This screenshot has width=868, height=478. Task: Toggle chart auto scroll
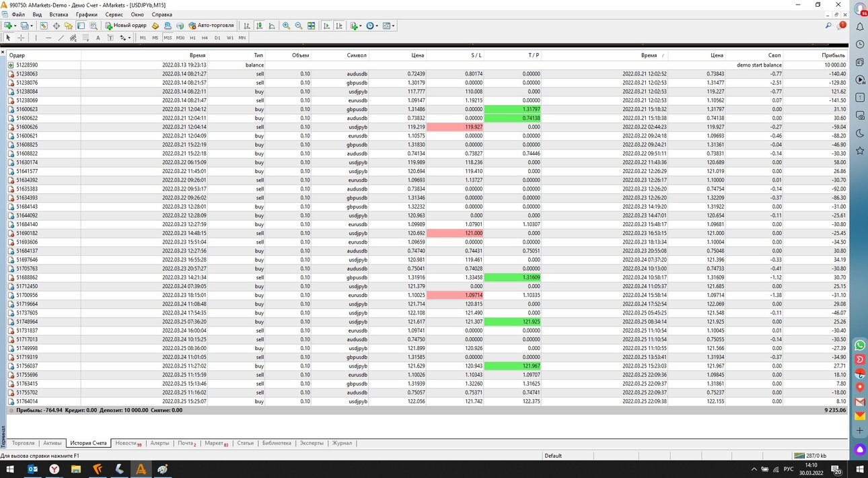[326, 26]
